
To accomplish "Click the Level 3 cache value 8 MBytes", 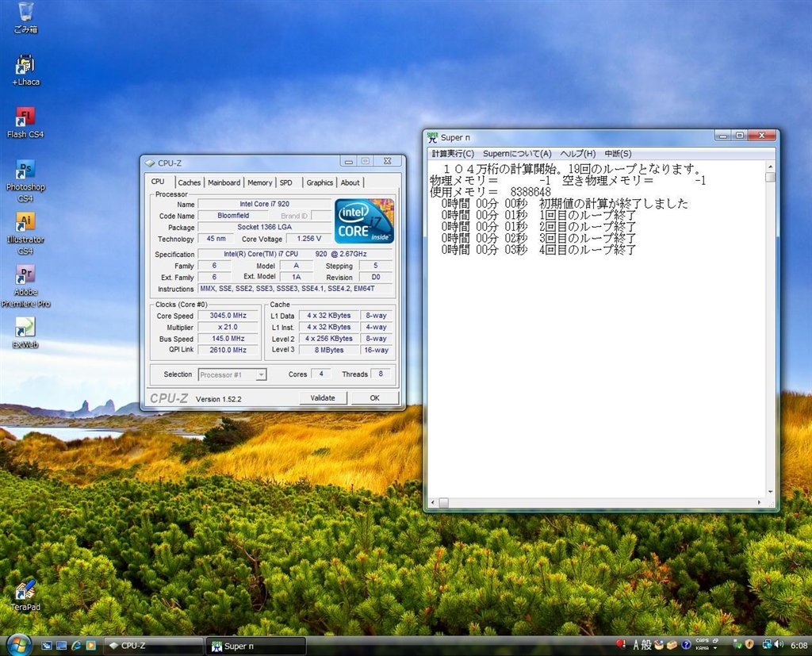I will pyautogui.click(x=329, y=350).
